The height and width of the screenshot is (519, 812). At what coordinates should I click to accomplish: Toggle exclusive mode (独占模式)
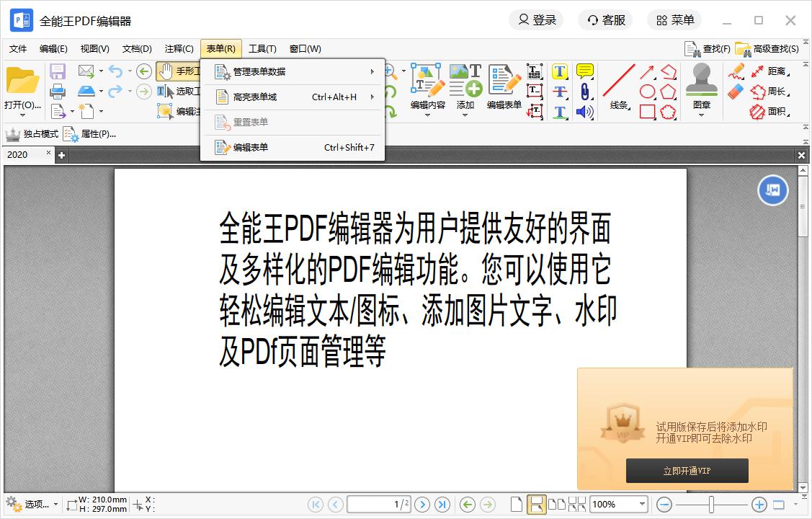coord(32,134)
